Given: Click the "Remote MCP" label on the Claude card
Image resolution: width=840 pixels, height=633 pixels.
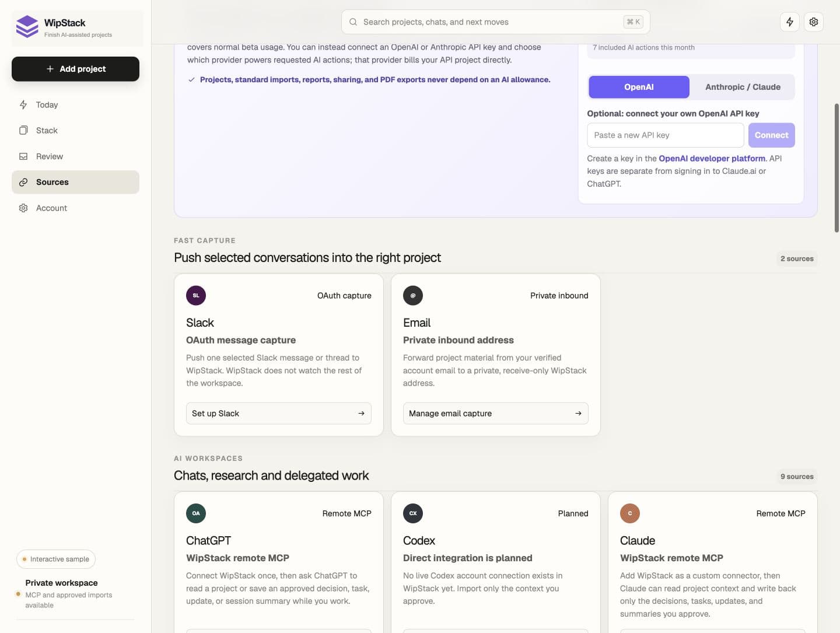Looking at the screenshot, I should (x=780, y=513).
